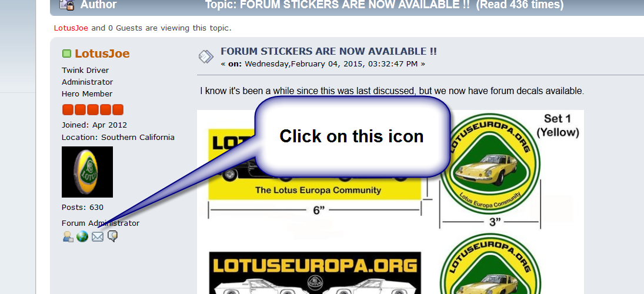Click the locked topic icon beside Author

(x=66, y=5)
